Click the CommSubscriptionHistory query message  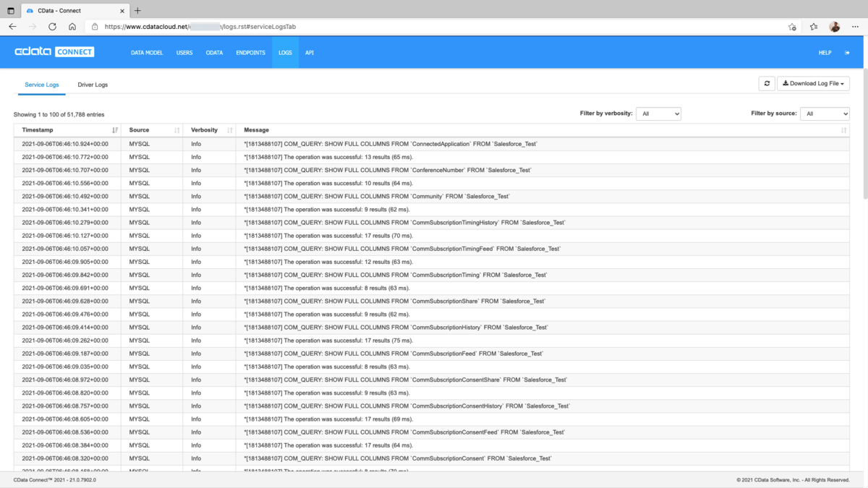tap(396, 328)
